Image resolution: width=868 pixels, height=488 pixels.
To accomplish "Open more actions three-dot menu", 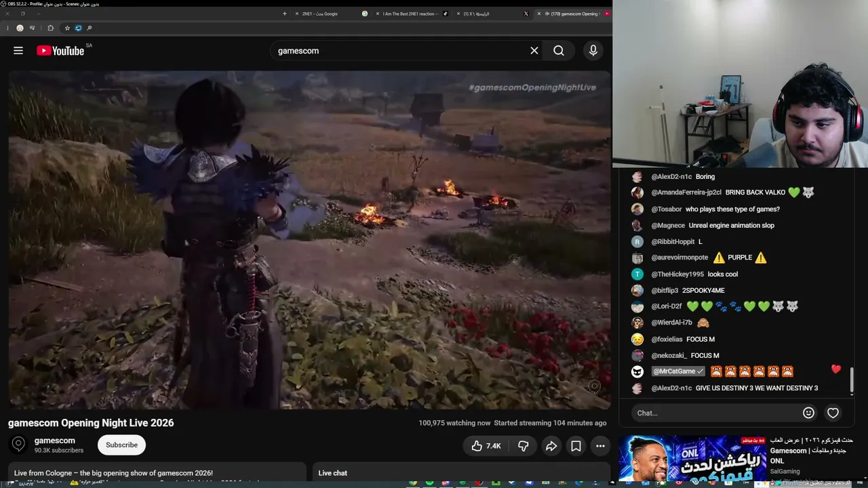I will 600,446.
